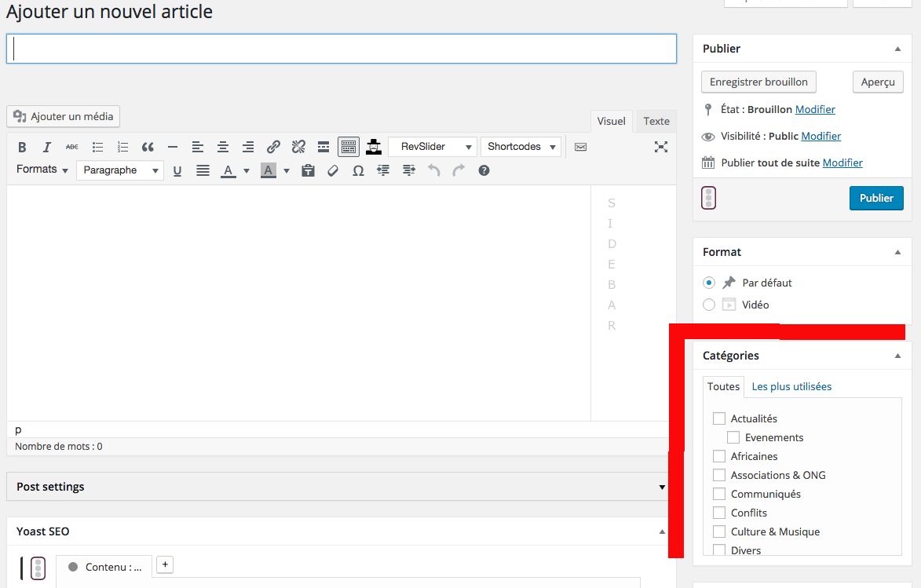Click the insert link icon
The width and height of the screenshot is (921, 588).
(x=273, y=147)
